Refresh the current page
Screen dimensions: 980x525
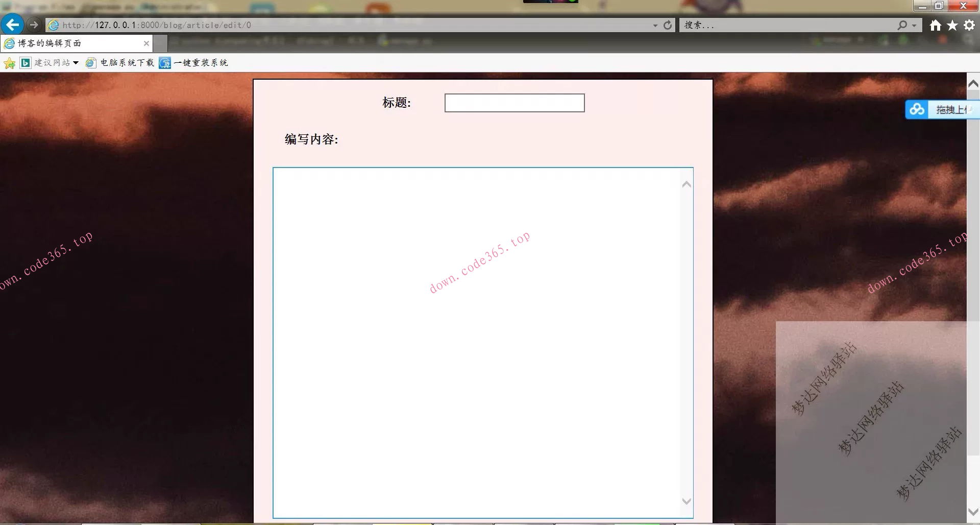point(668,25)
